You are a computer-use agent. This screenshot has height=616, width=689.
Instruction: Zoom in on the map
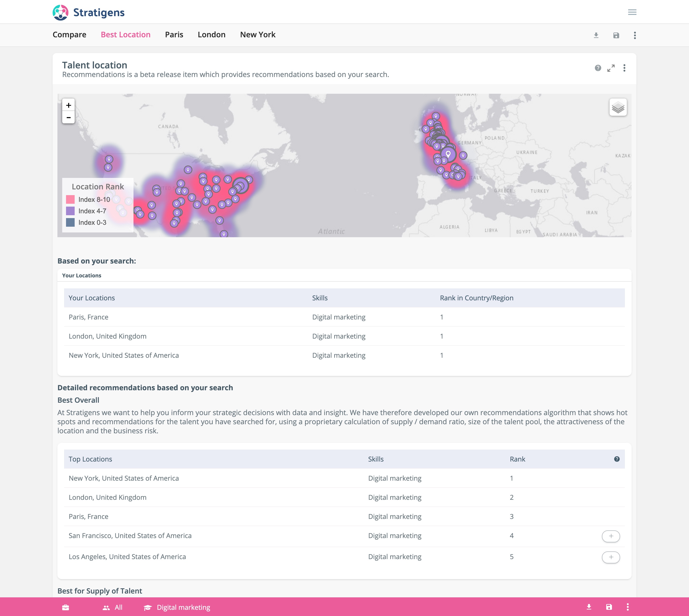68,105
